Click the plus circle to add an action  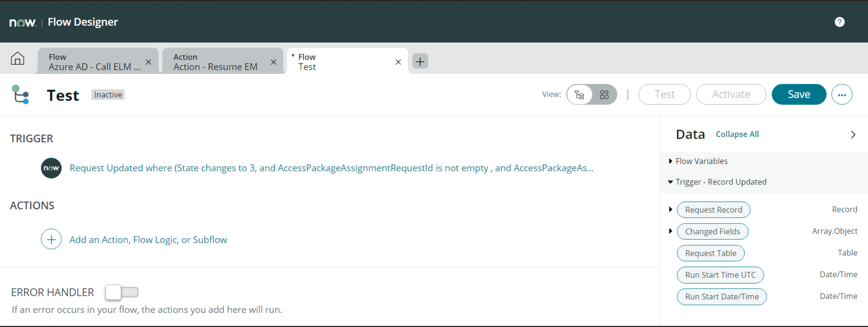[51, 239]
